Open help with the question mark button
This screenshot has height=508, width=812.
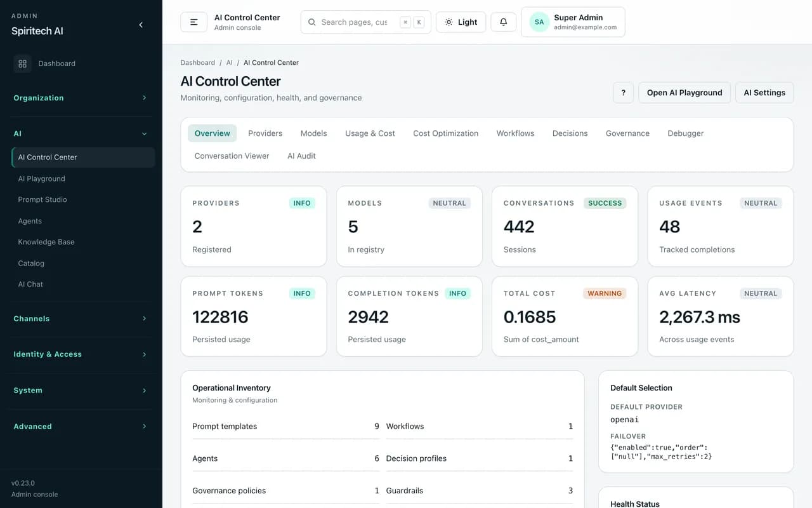623,93
